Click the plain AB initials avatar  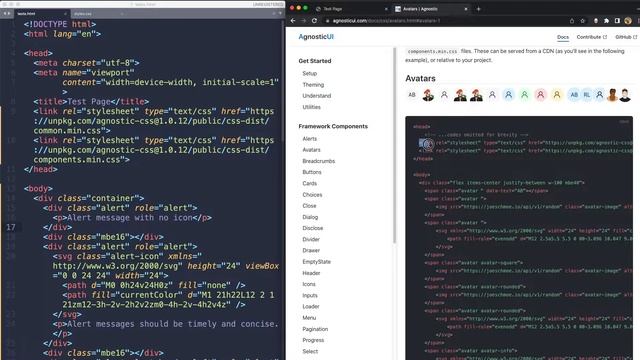(x=412, y=95)
